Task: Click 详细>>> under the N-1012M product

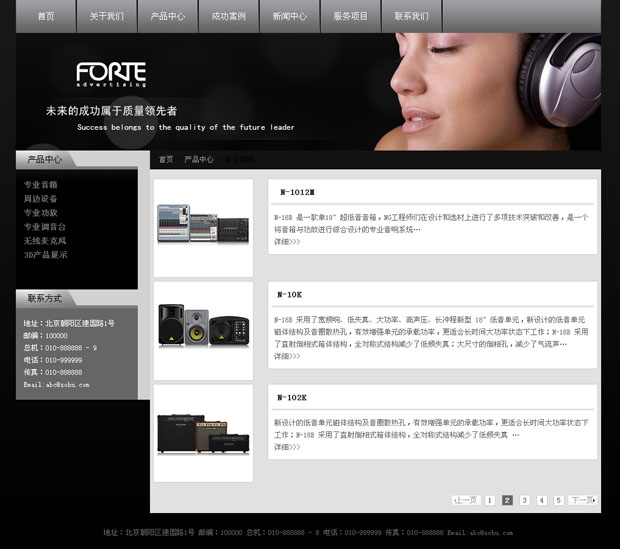Action: [287, 242]
